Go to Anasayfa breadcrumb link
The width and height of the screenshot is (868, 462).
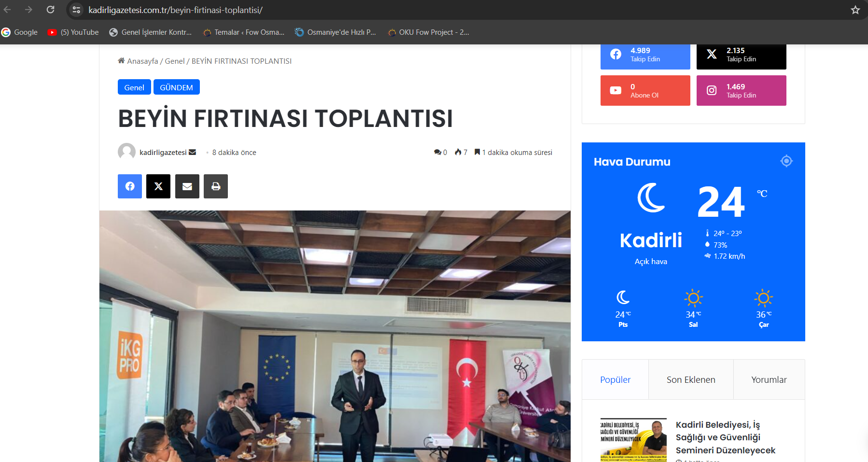tap(142, 61)
